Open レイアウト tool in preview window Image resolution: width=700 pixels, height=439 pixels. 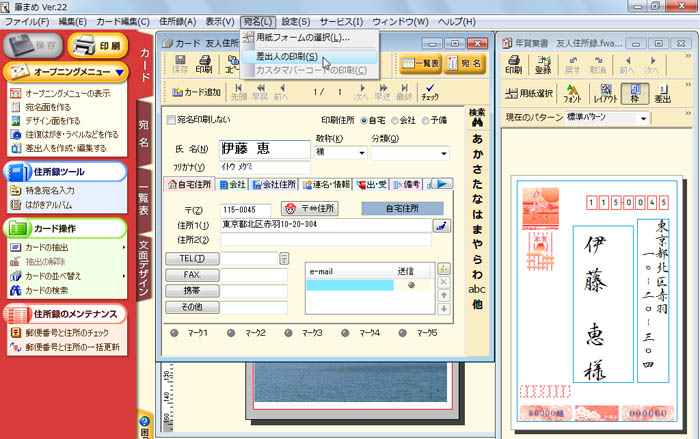pos(606,94)
